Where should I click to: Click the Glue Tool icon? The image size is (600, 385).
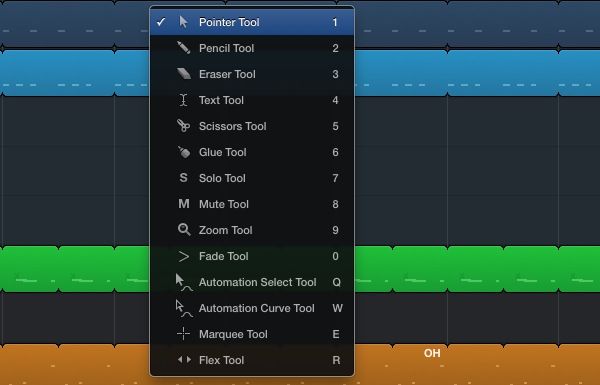(x=184, y=152)
